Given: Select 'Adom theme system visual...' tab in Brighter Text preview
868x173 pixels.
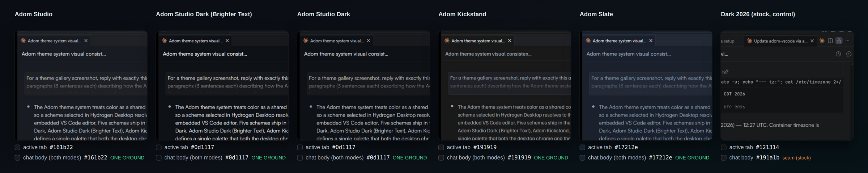Looking at the screenshot, I should point(195,41).
